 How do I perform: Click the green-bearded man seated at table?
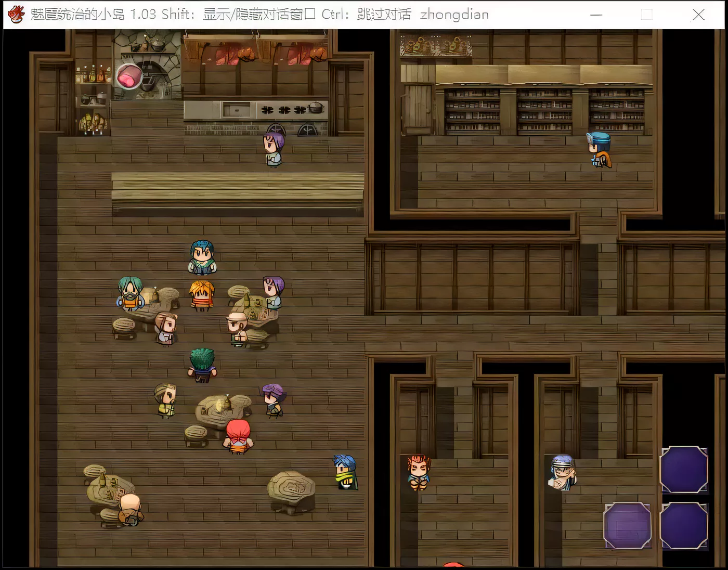(130, 294)
